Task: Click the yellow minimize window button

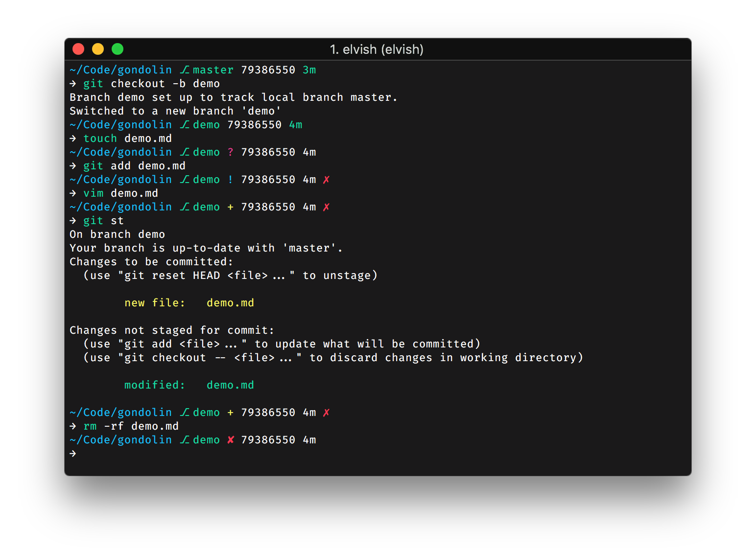Action: 98,49
